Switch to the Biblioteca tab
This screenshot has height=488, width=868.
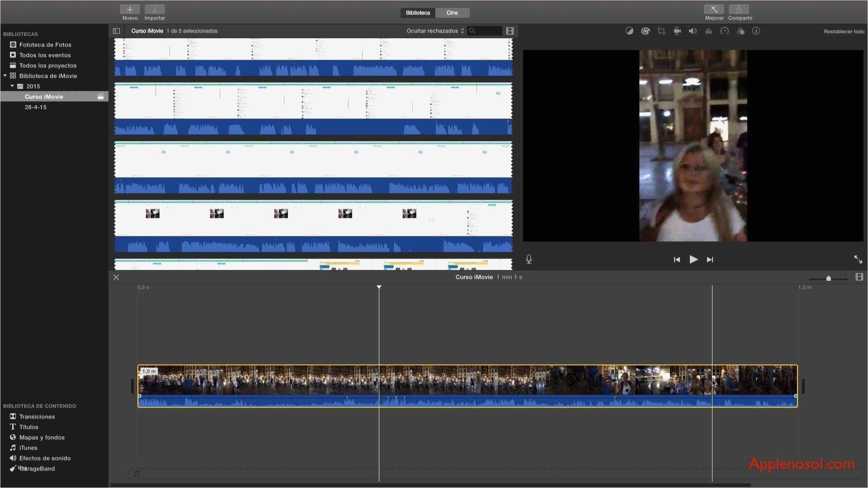[417, 13]
